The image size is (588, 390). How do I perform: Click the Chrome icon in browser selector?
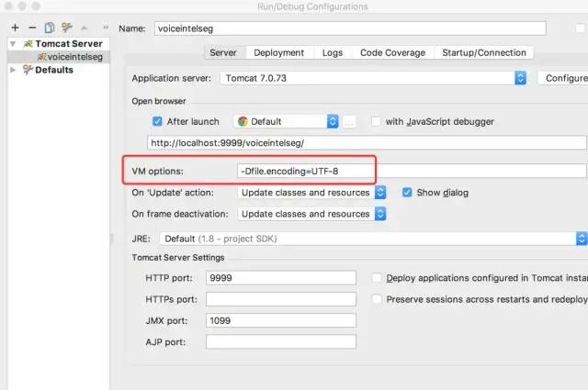[243, 121]
